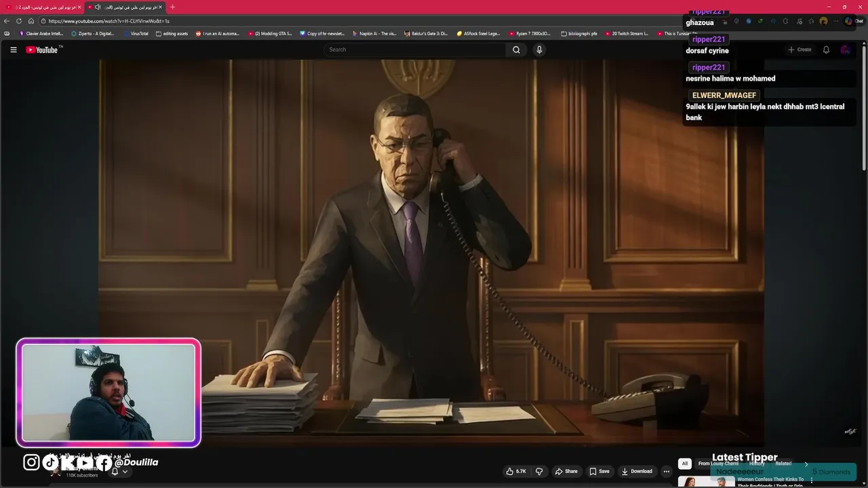Reload the page with the refresh icon

coord(19,21)
